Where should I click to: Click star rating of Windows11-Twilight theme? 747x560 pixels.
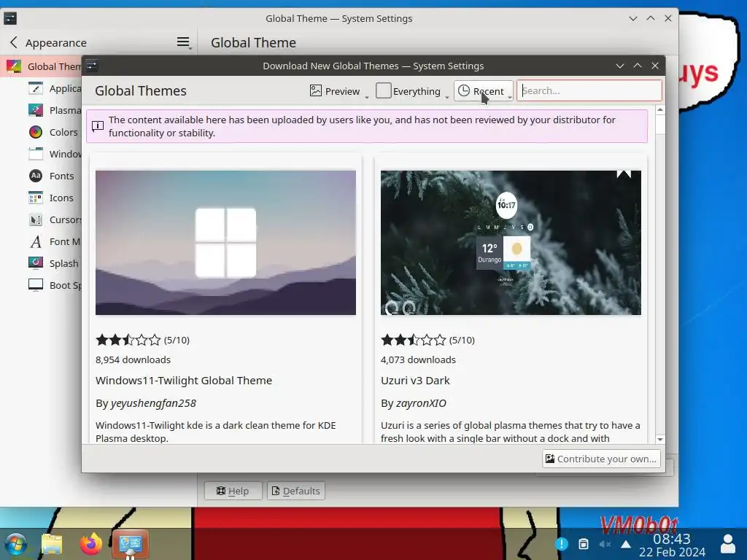(128, 340)
